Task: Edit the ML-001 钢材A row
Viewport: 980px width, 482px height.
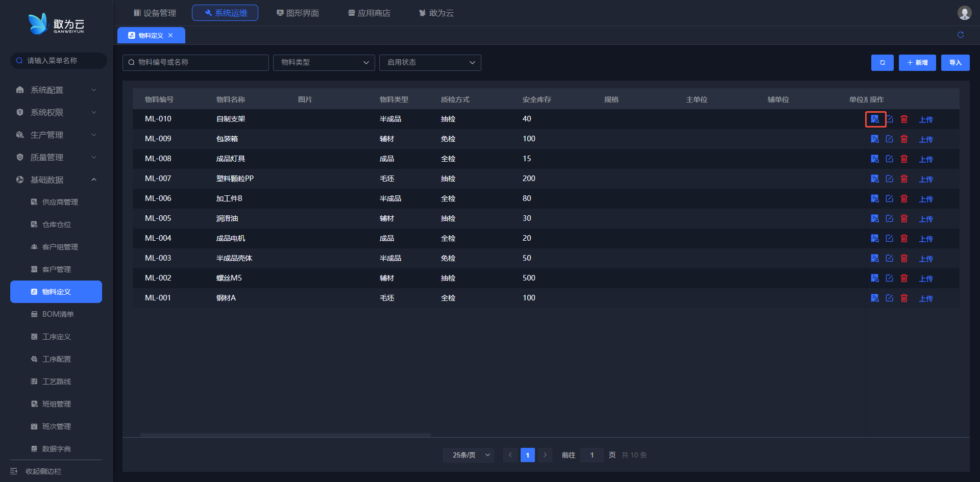Action: [x=890, y=298]
